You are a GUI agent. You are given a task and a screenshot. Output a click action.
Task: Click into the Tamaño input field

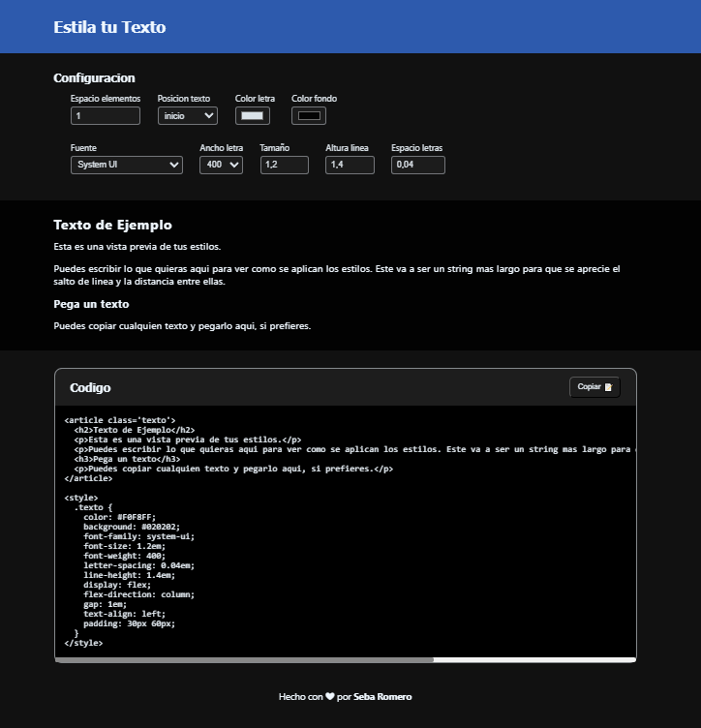coord(284,166)
